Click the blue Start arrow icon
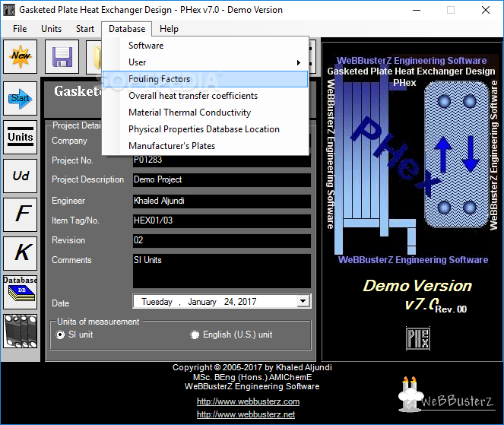Viewport: 504px width, 425px height. pos(21,98)
